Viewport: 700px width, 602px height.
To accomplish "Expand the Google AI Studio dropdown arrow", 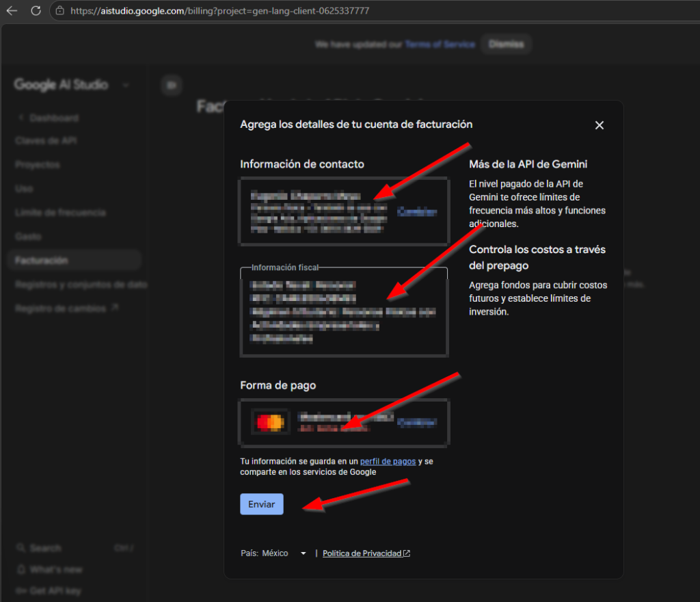I will (x=125, y=86).
